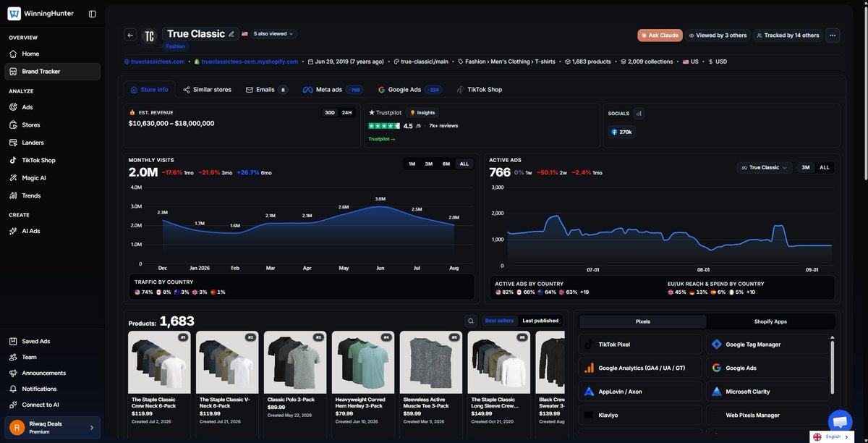Set monthly visits range to ALL

pyautogui.click(x=464, y=164)
